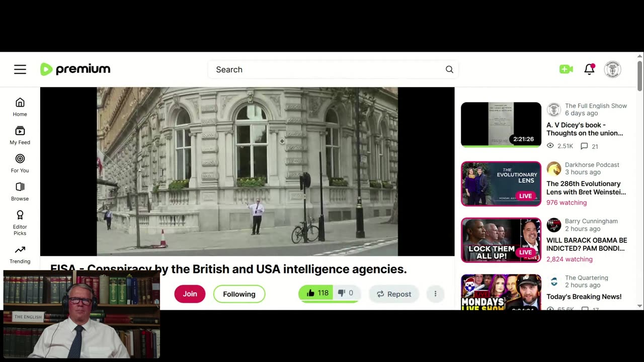Click '976 watching' text

point(567,203)
